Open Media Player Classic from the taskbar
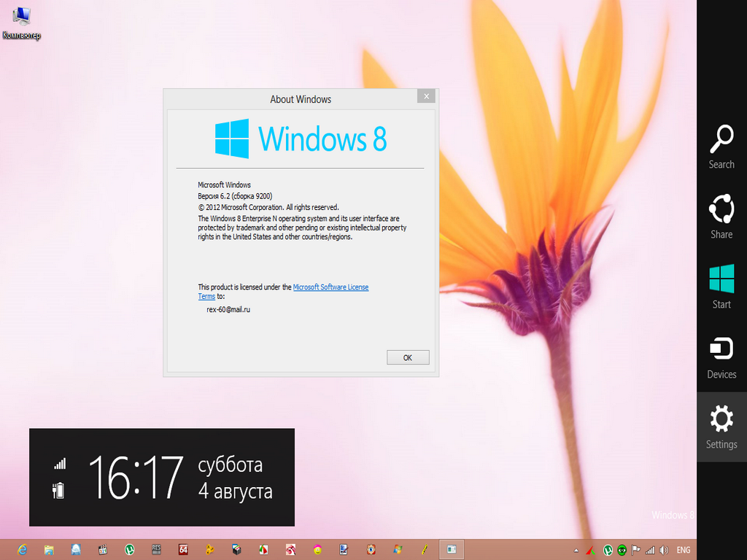This screenshot has height=560, width=747. 103,549
